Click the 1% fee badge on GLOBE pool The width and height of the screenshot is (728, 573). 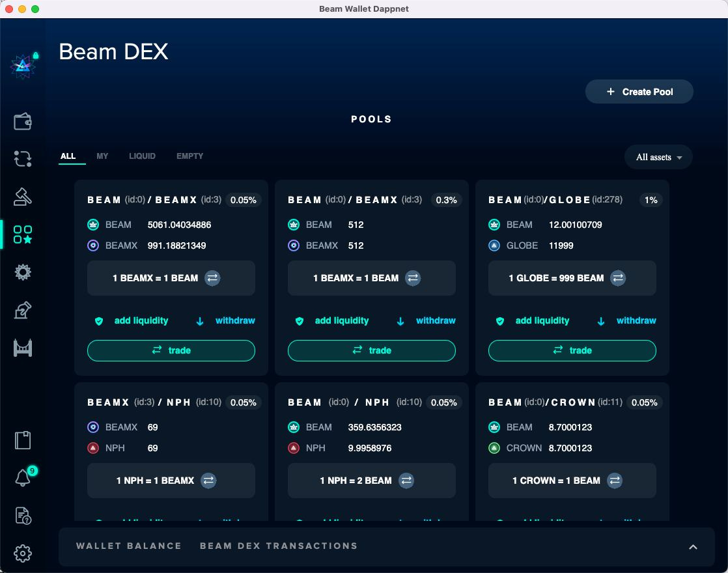651,200
